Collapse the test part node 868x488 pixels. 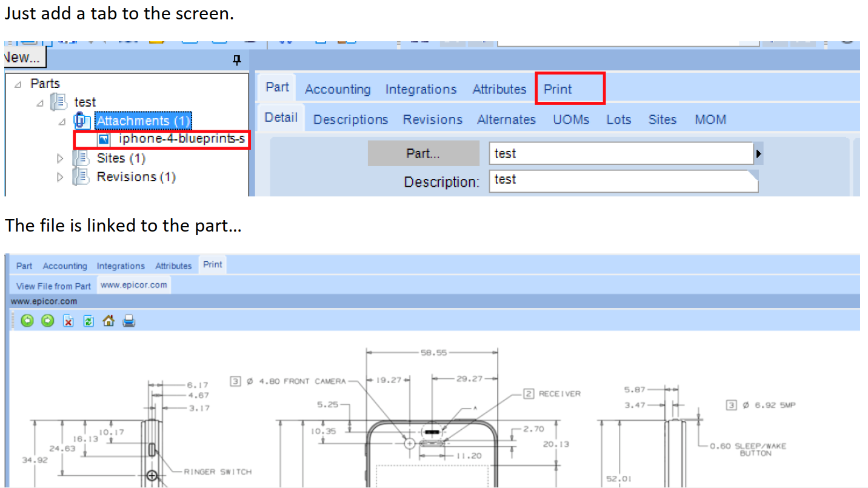coord(40,103)
